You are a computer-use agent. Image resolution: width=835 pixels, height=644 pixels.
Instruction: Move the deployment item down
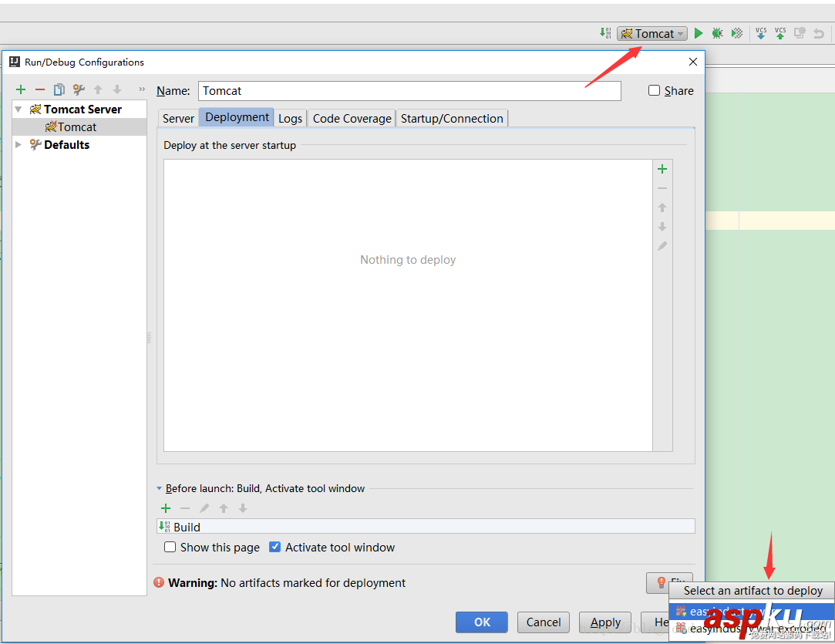[662, 227]
